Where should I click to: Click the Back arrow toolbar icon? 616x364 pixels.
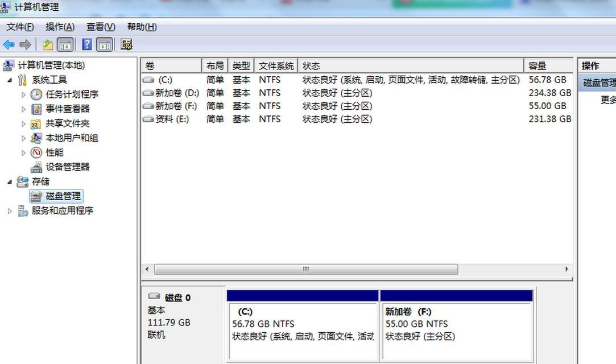click(9, 45)
